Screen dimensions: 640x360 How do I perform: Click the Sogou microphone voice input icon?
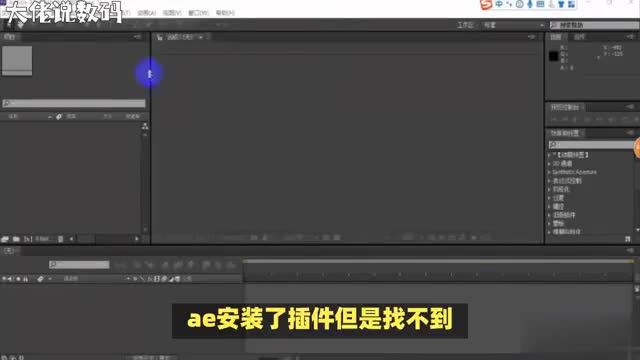click(x=530, y=4)
